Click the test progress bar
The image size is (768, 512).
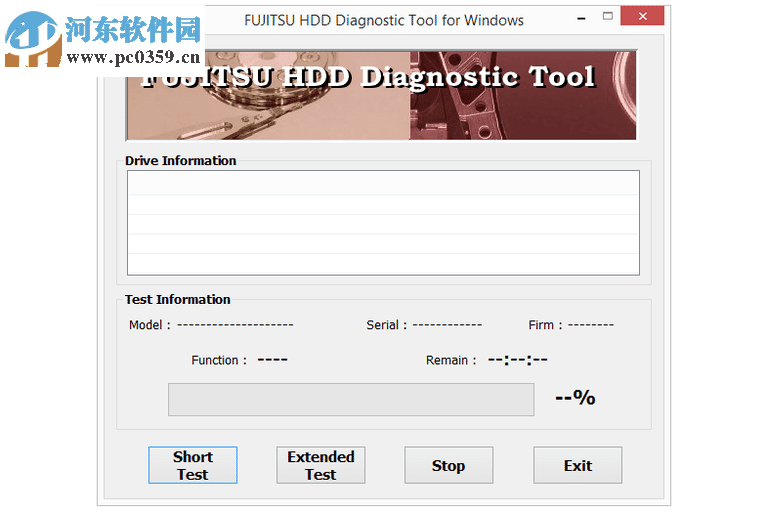351,399
